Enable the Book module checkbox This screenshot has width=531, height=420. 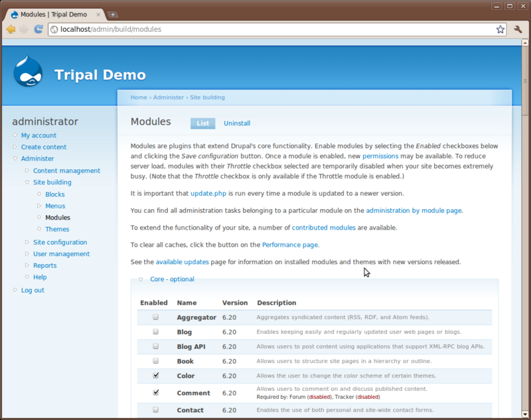tap(155, 361)
